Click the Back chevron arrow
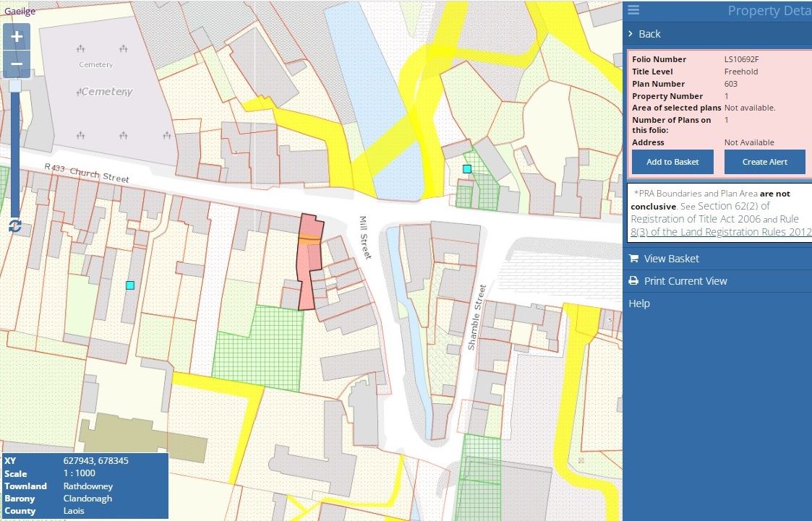This screenshot has width=812, height=521. (631, 34)
